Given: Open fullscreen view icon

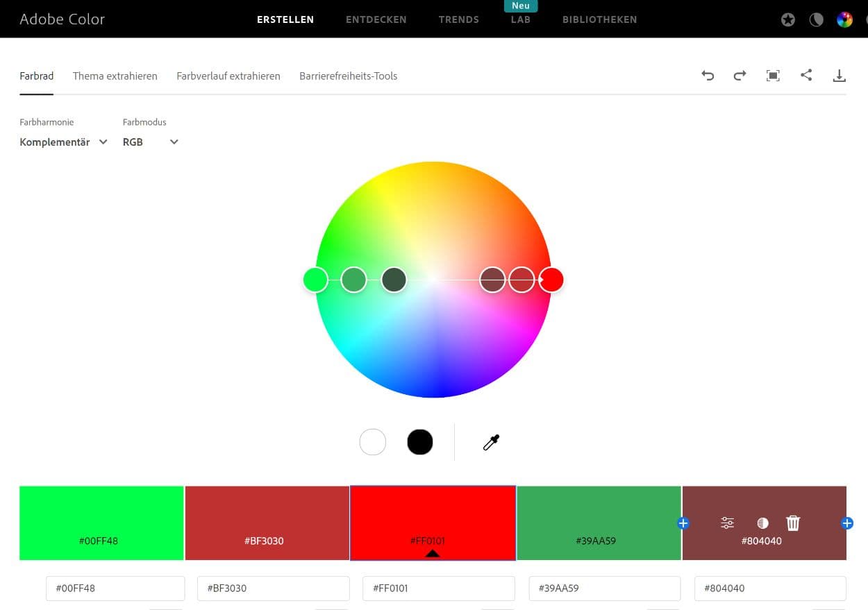Looking at the screenshot, I should [x=773, y=76].
